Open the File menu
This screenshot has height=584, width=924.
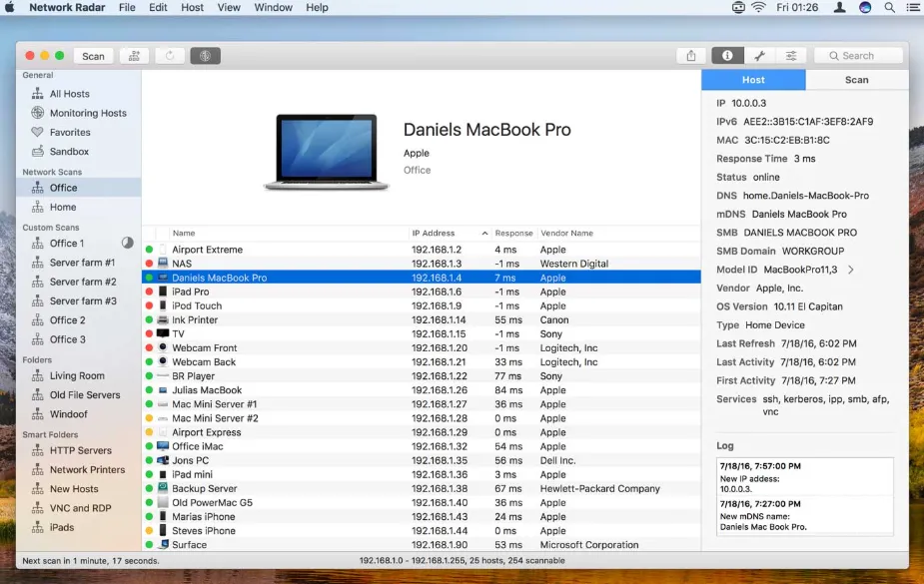[x=127, y=8]
